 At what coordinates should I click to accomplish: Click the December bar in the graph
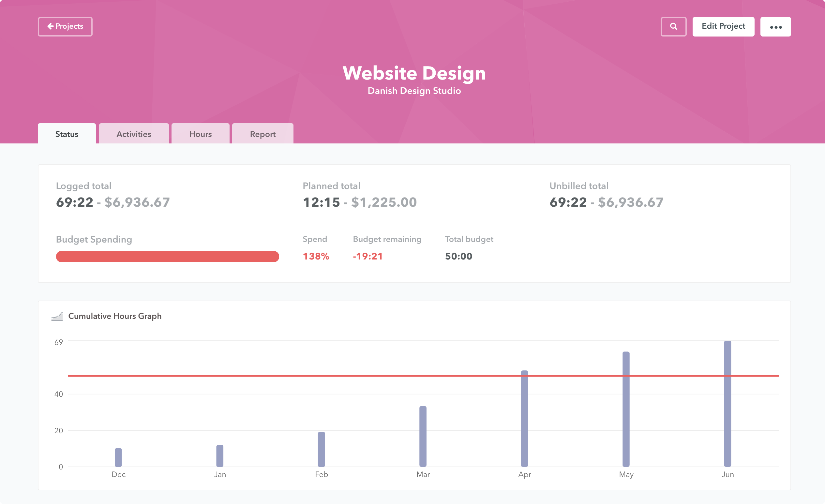coord(118,457)
